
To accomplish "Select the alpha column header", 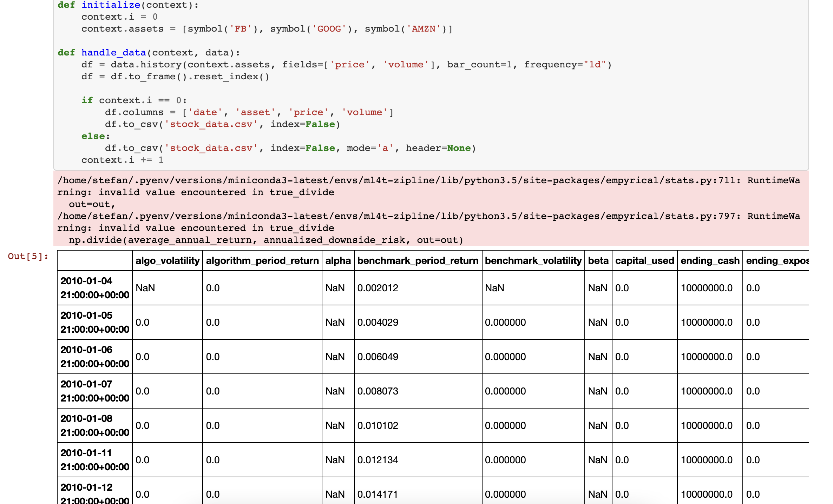I will click(338, 260).
